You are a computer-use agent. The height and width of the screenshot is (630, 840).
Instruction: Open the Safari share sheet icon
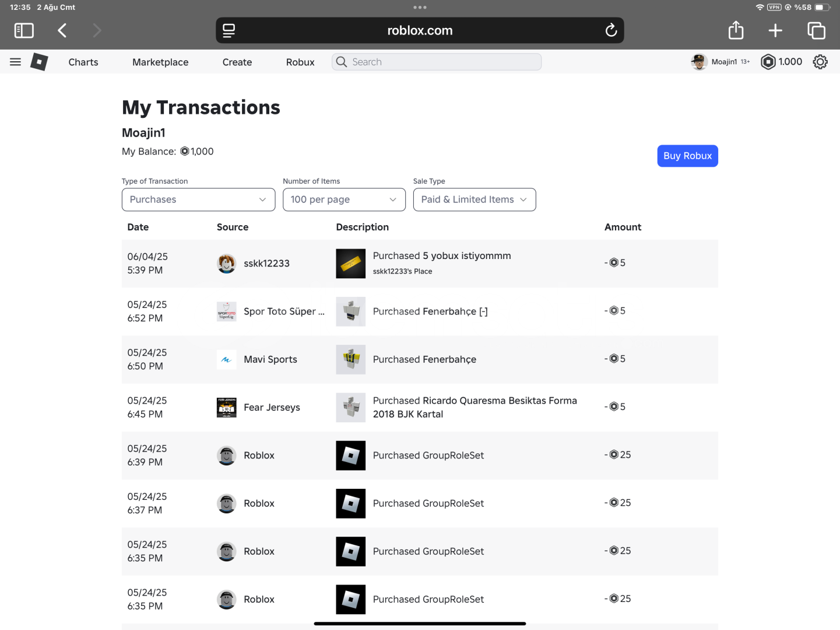coord(736,30)
